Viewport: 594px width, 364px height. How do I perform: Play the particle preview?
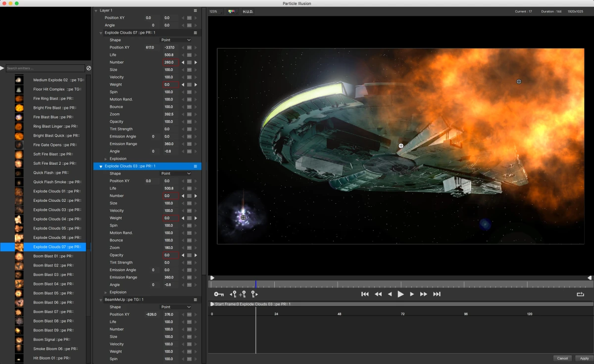pos(401,294)
